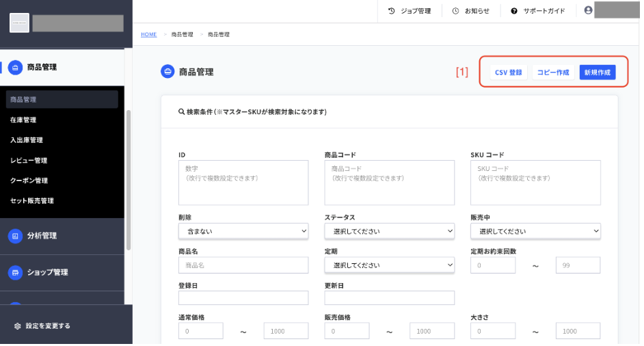The height and width of the screenshot is (346, 644).
Task: Follow the HOME breadcrumb link
Action: (148, 34)
